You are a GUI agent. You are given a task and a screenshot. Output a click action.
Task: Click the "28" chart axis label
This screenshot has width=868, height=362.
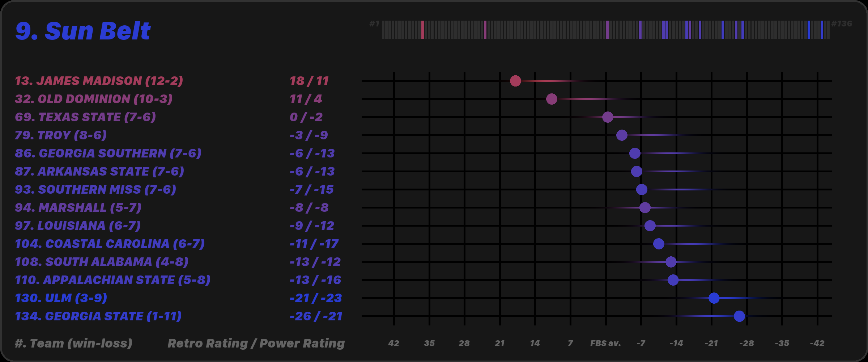tap(464, 343)
